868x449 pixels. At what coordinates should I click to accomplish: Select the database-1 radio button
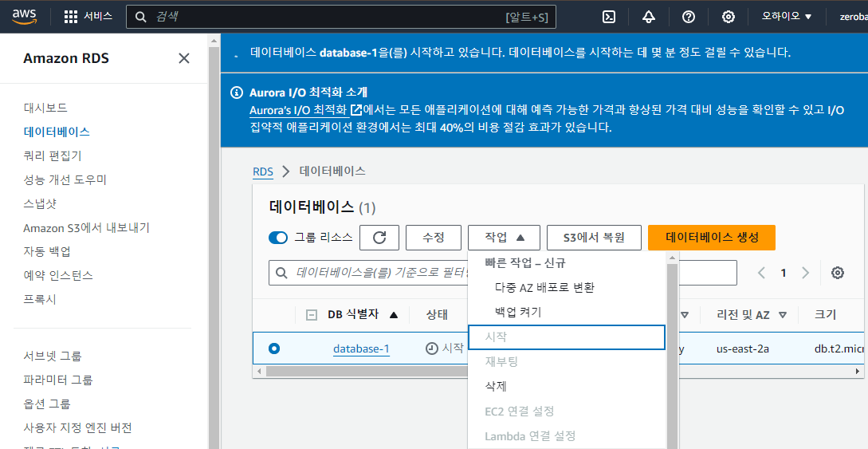click(x=274, y=349)
